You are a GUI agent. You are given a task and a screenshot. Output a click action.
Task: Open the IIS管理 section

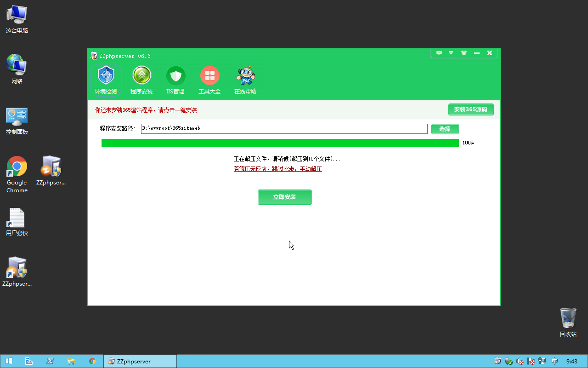click(x=175, y=80)
